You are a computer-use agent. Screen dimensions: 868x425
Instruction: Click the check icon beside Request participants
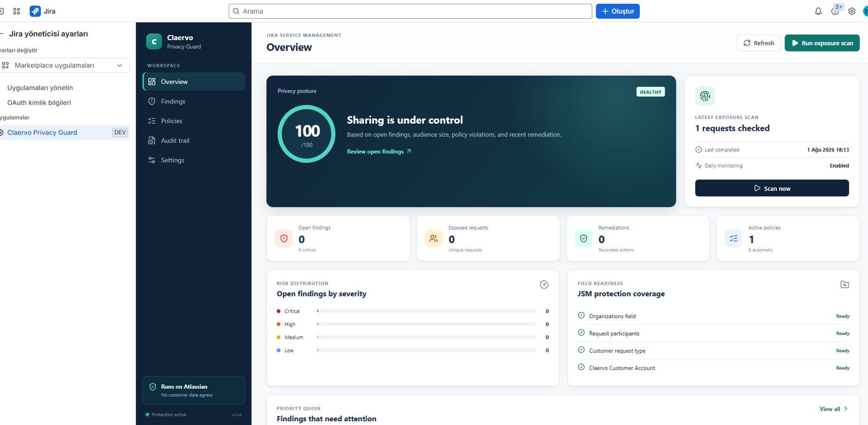(581, 333)
